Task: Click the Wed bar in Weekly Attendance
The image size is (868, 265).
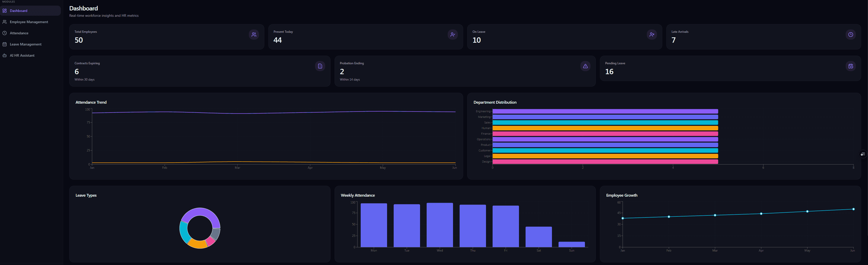Action: tap(440, 225)
